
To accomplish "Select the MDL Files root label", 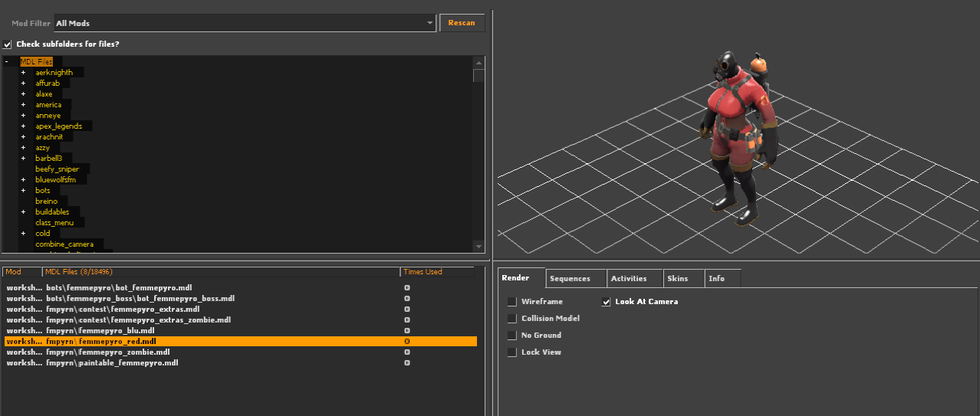I will click(36, 61).
